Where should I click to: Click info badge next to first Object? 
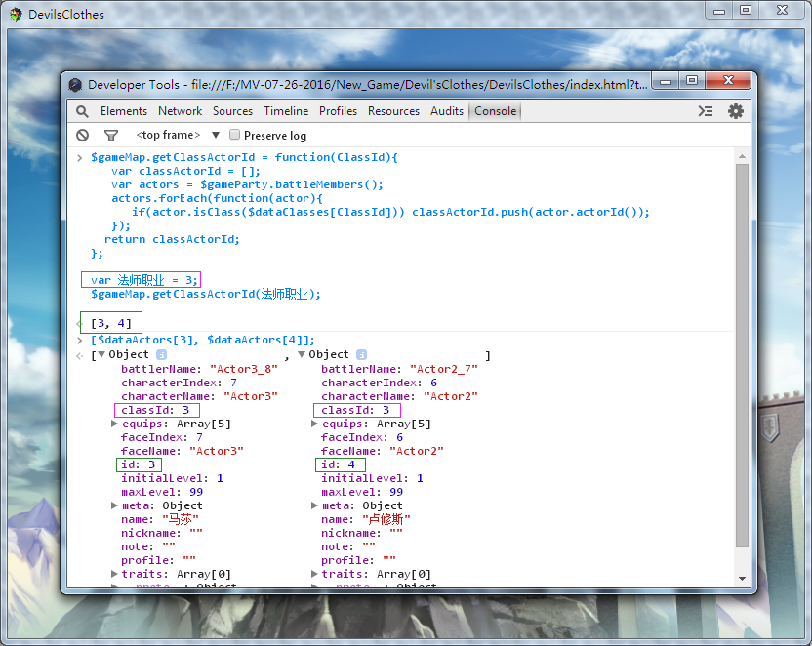pyautogui.click(x=162, y=354)
